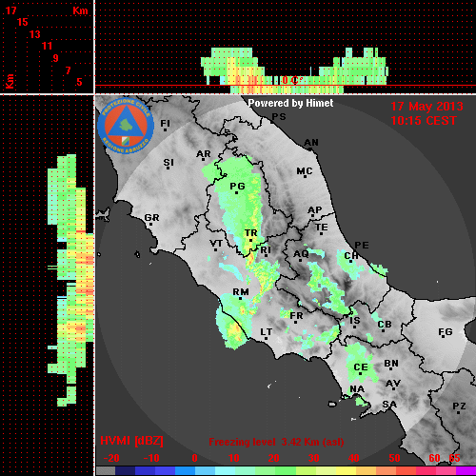Click the RM city label

241,292
